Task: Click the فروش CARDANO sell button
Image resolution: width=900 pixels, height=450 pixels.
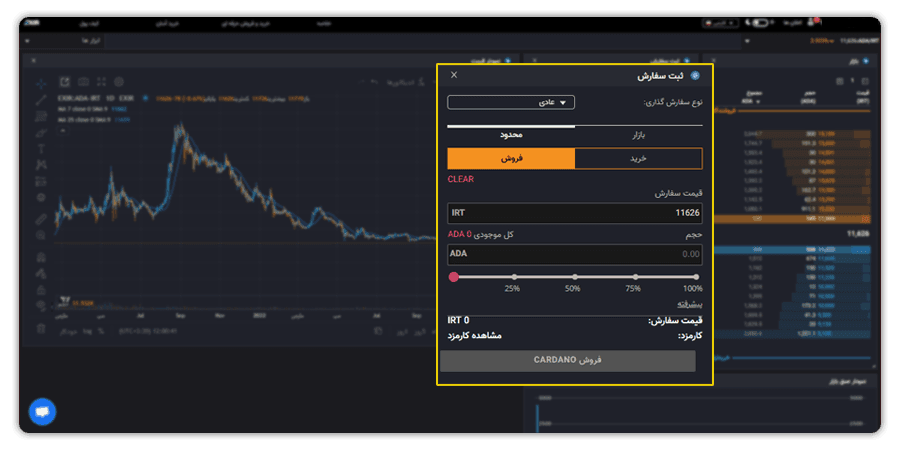Action: point(568,360)
